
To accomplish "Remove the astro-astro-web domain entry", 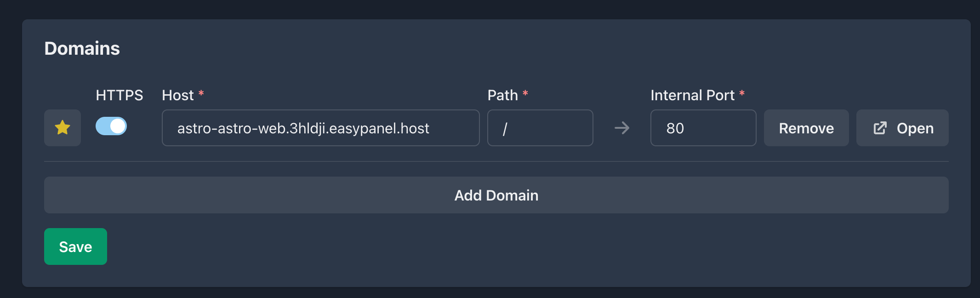I will (x=806, y=128).
